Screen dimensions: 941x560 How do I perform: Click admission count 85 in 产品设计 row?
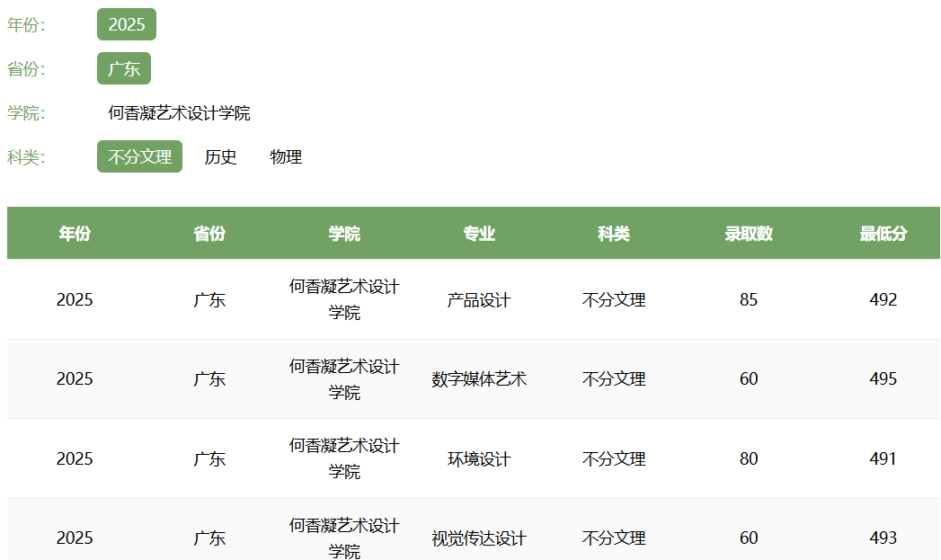749,299
